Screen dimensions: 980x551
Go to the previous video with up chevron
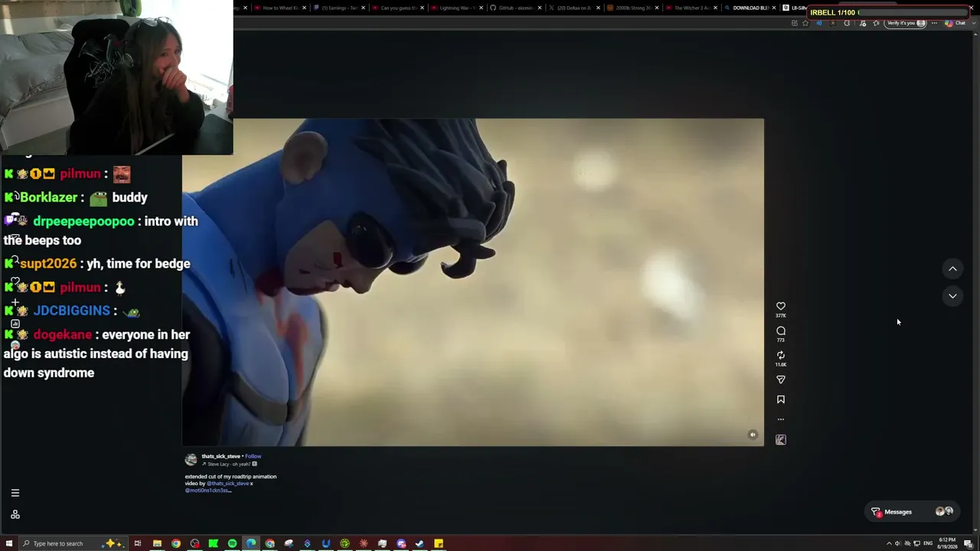[952, 269]
